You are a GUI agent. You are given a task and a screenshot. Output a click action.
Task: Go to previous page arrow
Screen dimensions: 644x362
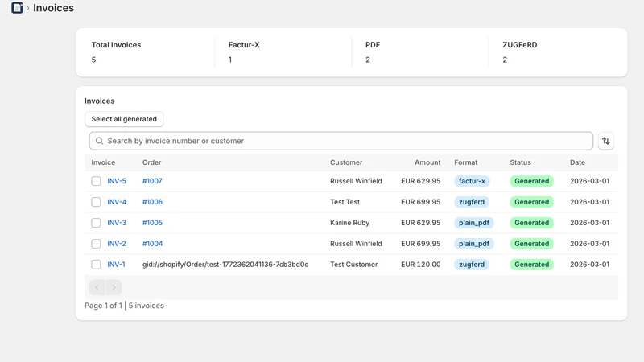(97, 287)
